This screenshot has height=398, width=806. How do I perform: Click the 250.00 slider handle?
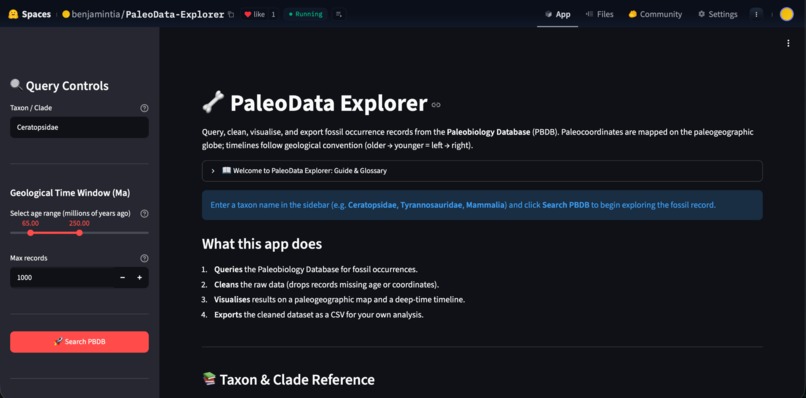(x=79, y=233)
